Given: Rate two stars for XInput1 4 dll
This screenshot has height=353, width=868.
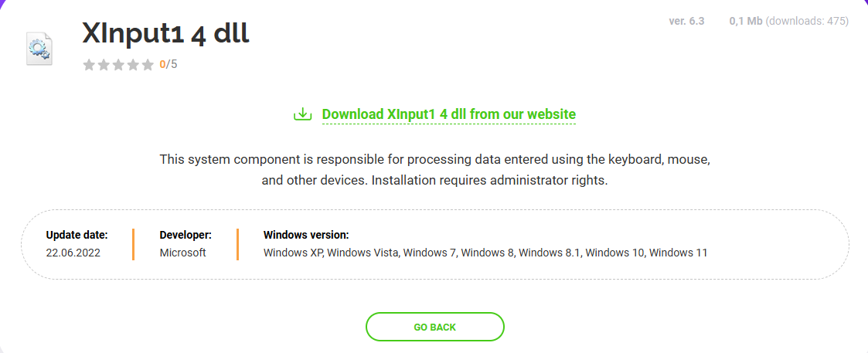Looking at the screenshot, I should (x=104, y=65).
